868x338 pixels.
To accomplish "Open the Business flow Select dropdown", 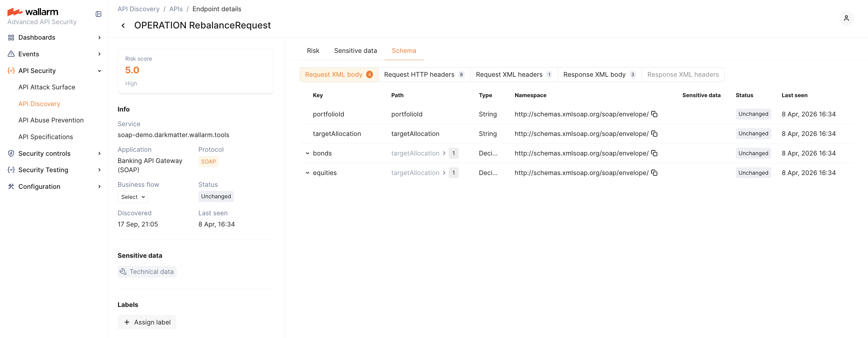I will click(133, 197).
